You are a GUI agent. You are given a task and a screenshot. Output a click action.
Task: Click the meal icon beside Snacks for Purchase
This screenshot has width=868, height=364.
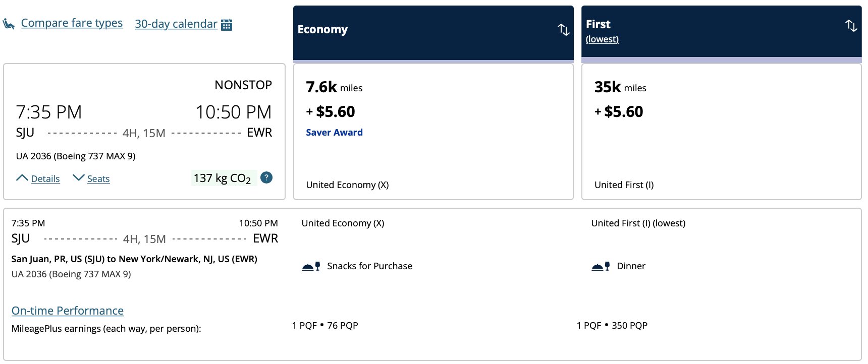tap(311, 266)
